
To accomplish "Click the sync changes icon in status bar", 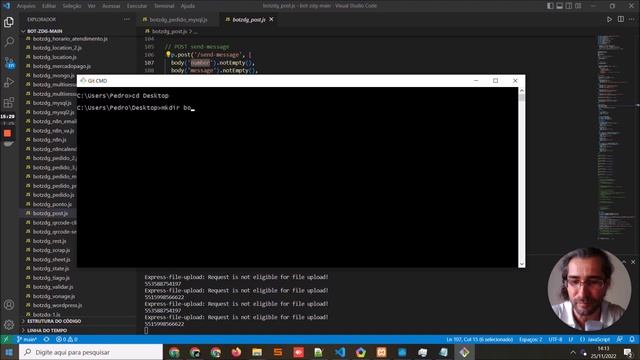I will 47,340.
